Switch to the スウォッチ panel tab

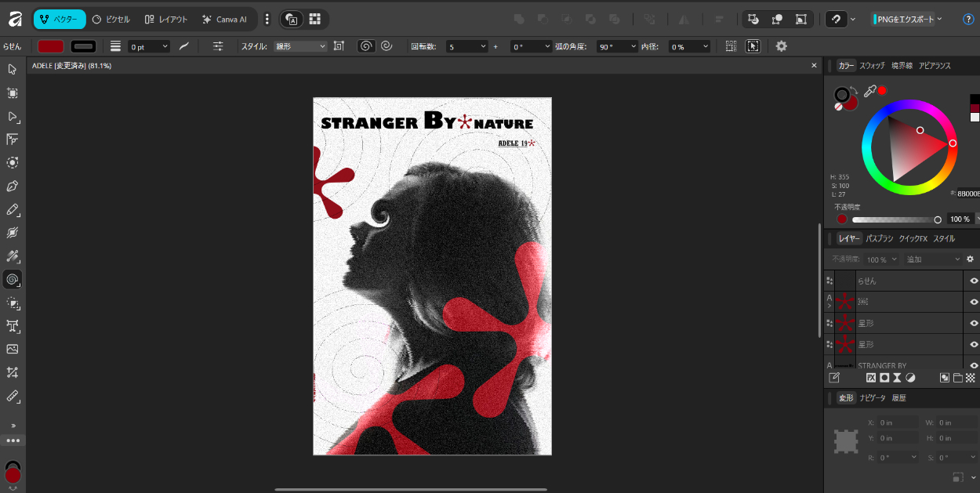point(872,66)
